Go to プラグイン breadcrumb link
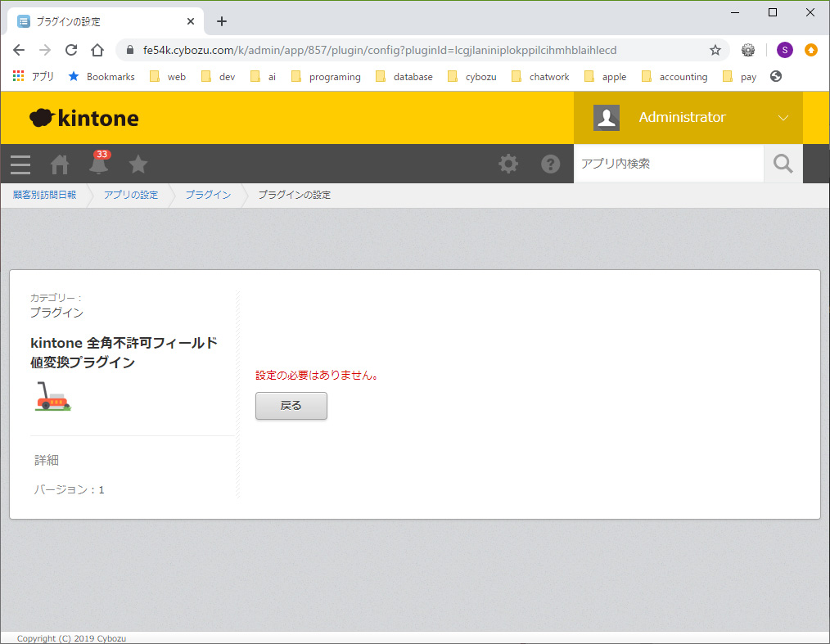Screen dimensions: 830x644 [208, 195]
